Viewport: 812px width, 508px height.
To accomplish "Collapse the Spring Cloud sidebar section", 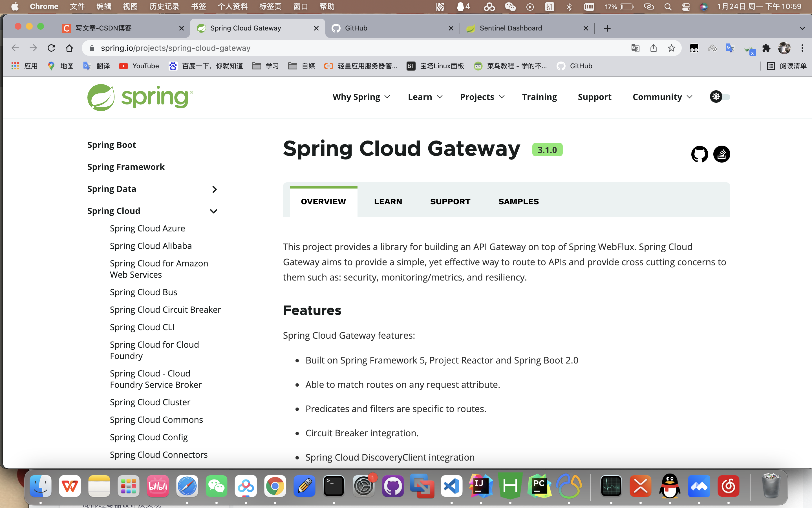I will (x=213, y=211).
